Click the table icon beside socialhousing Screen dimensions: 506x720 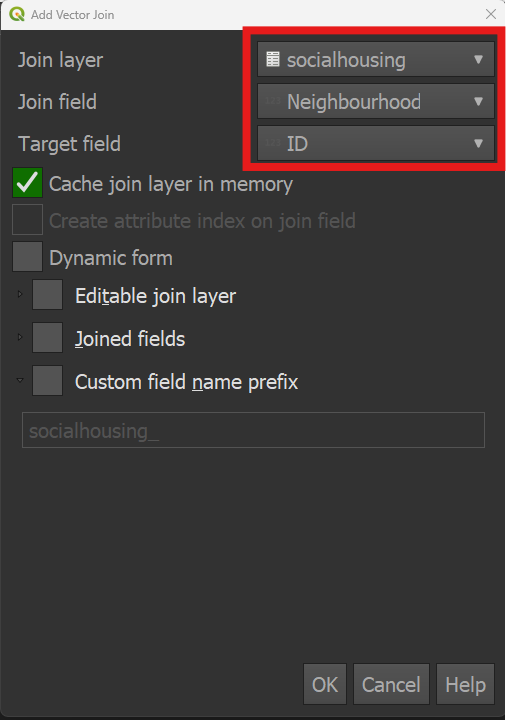click(x=273, y=59)
